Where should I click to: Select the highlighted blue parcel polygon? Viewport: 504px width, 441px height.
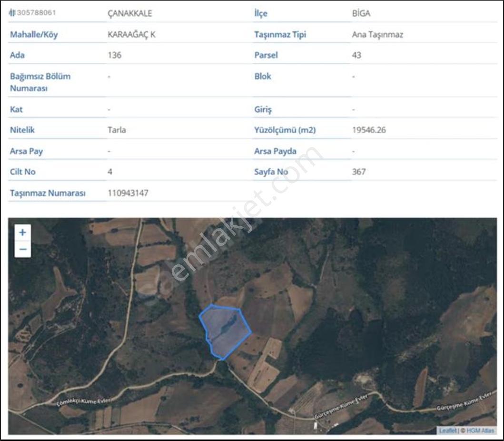point(225,331)
